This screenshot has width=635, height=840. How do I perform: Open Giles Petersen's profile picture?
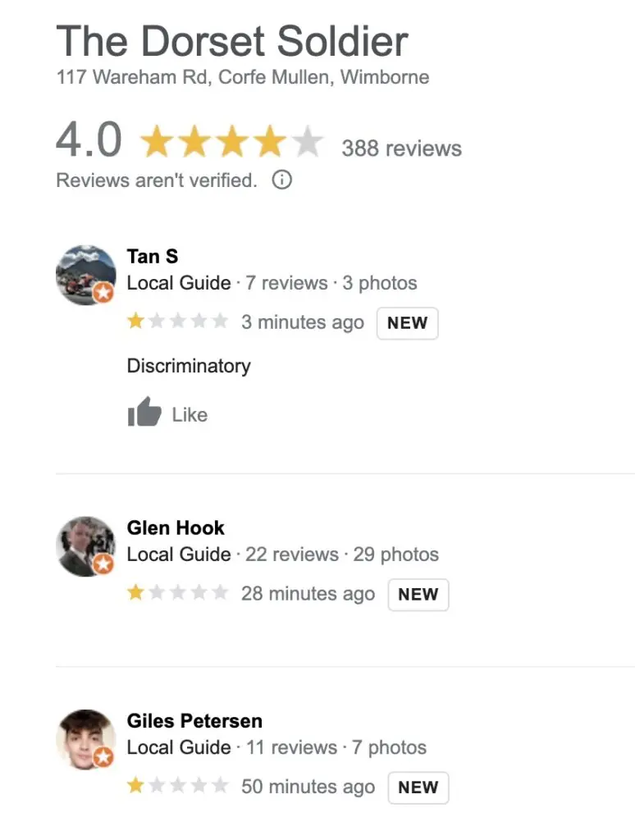click(86, 740)
